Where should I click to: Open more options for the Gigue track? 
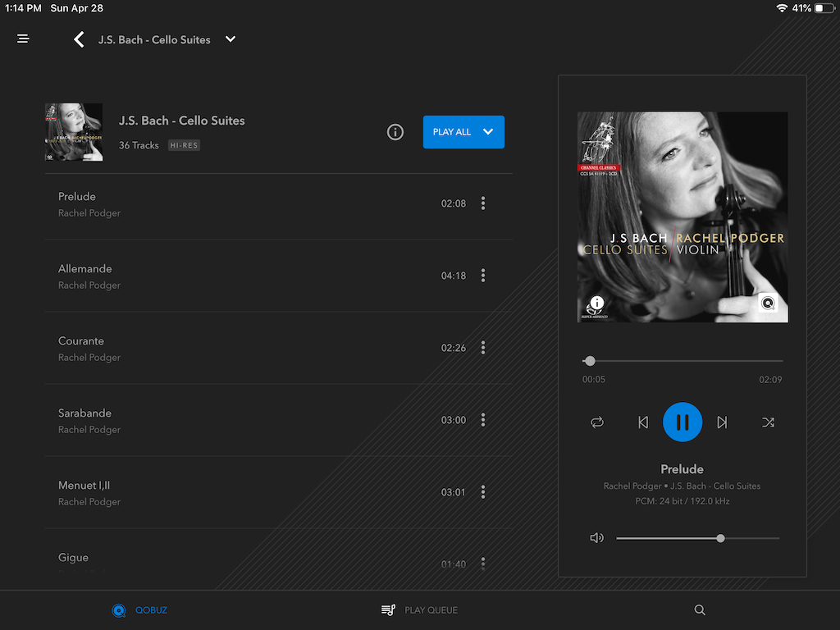[x=483, y=564]
